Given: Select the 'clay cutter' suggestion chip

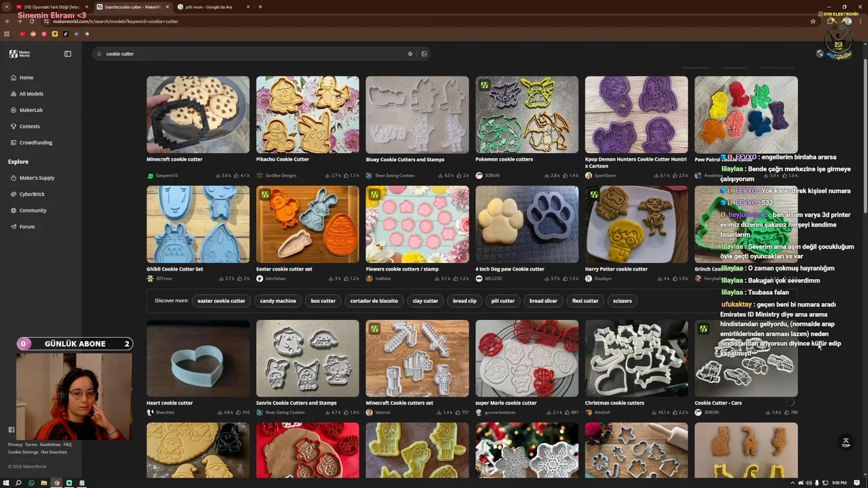Looking at the screenshot, I should [426, 301].
